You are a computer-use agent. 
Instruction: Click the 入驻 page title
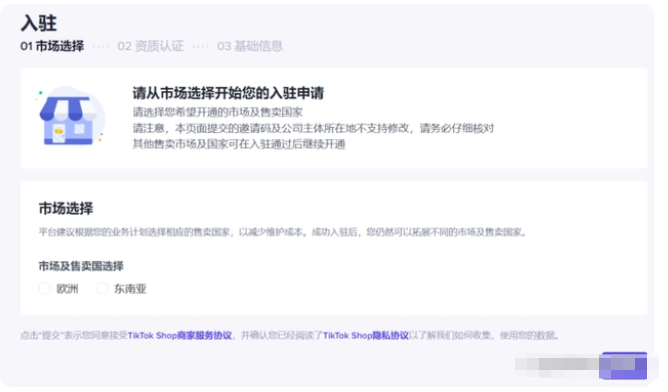[x=39, y=23]
